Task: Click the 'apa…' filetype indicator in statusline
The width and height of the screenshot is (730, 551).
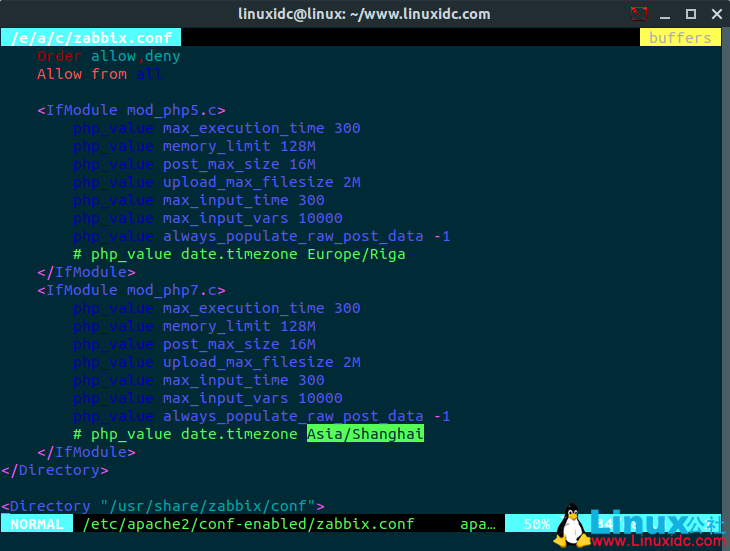Action: point(478,524)
